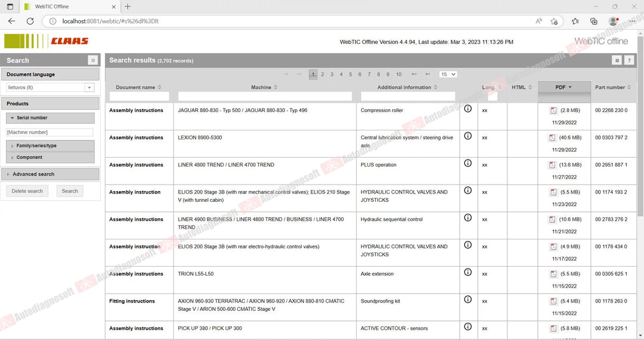Open info icon for PLUS operation row

tap(468, 163)
